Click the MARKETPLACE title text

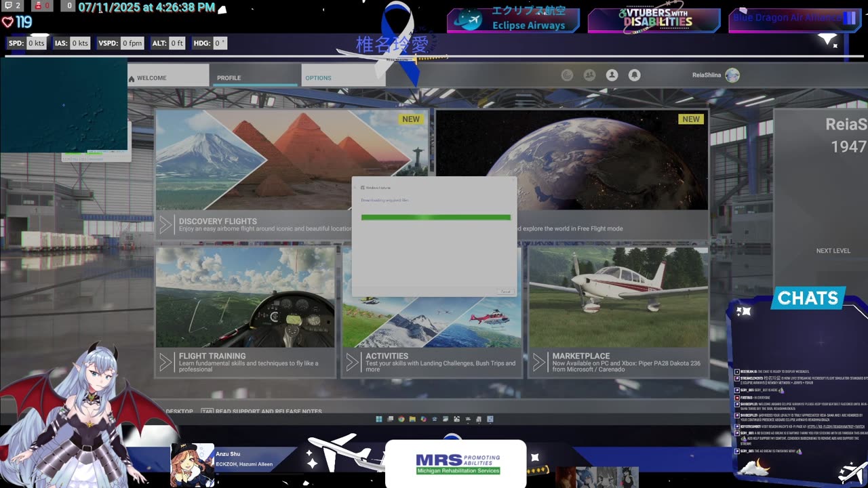[x=581, y=356]
